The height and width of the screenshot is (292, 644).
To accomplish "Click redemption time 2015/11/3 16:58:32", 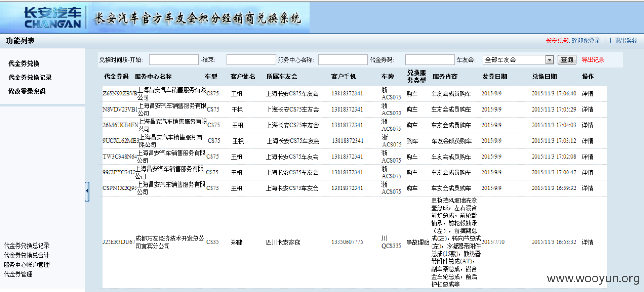I will coord(554,242).
